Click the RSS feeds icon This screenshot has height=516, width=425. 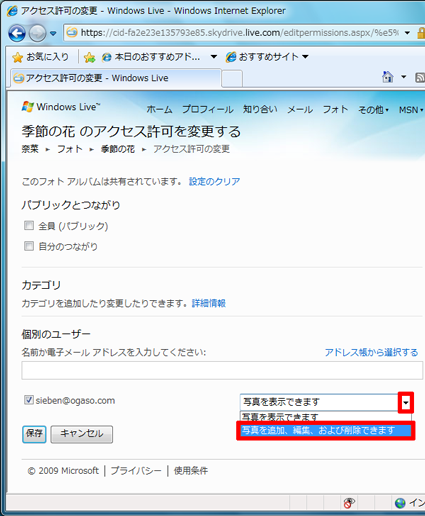[420, 77]
